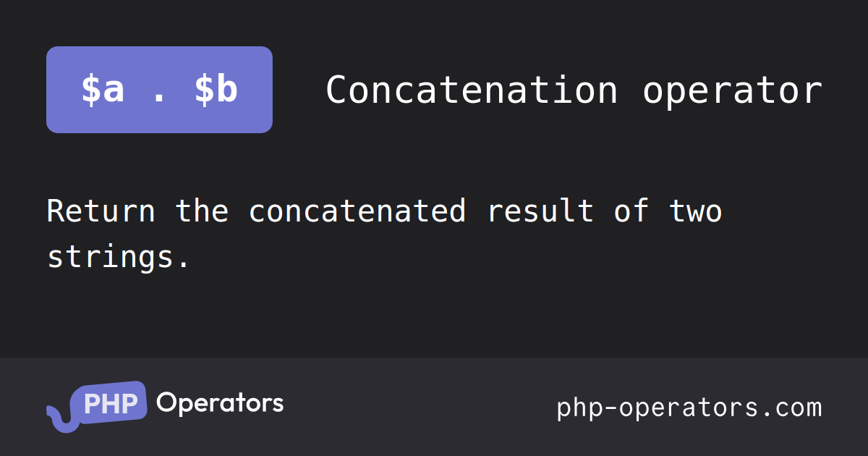Viewport: 868px width, 456px height.
Task: Click the word "Return" in description
Action: click(x=101, y=211)
